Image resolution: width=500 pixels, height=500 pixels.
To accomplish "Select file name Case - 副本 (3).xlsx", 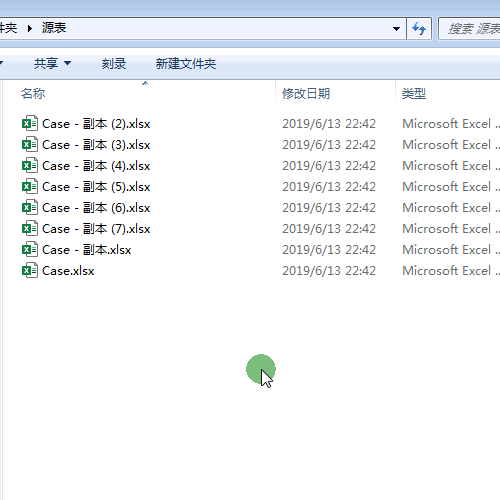I will (x=96, y=145).
